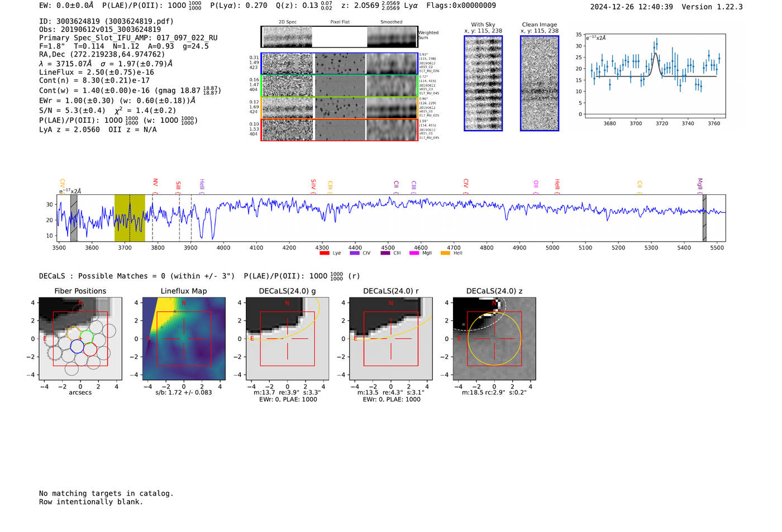
Task: Select the red-bordered fiber 2D Spec cutout
Action: coord(288,130)
